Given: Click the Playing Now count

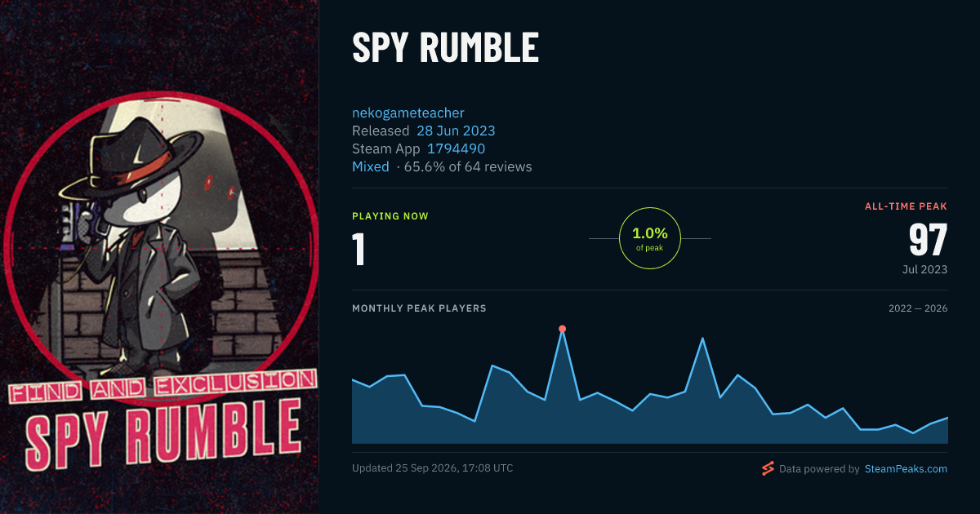Looking at the screenshot, I should (359, 250).
